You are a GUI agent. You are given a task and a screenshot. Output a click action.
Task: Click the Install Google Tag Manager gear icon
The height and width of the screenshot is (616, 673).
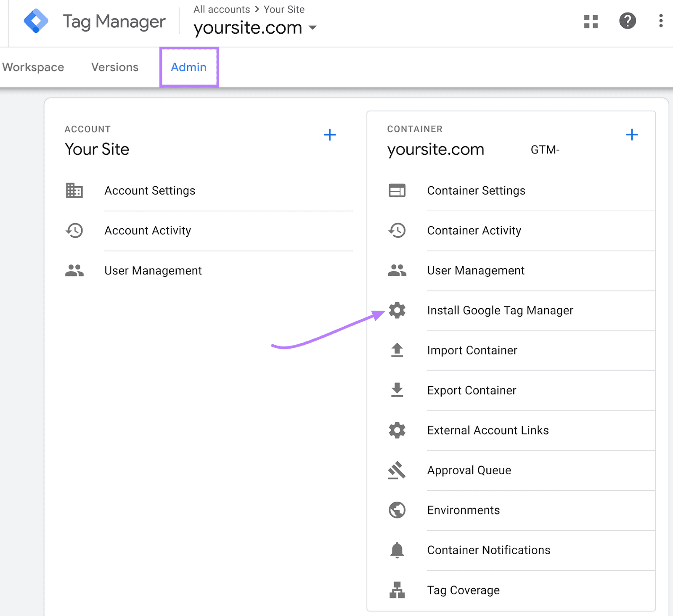pos(397,310)
